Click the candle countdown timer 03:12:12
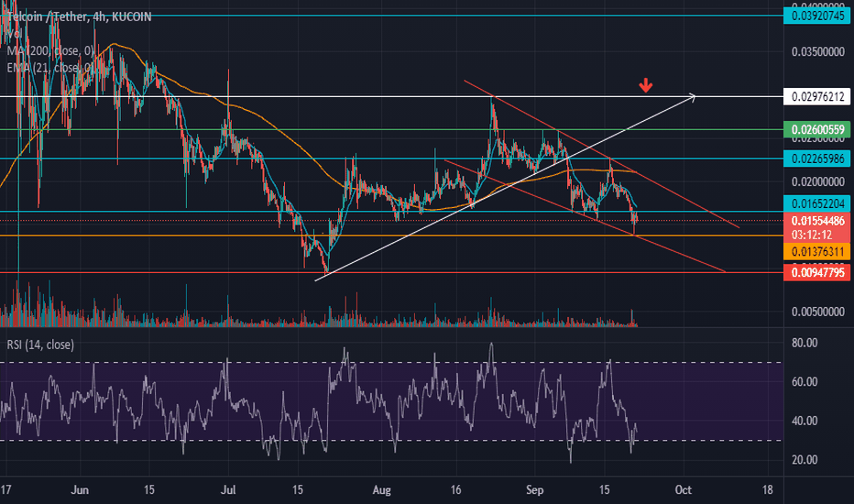 point(812,235)
